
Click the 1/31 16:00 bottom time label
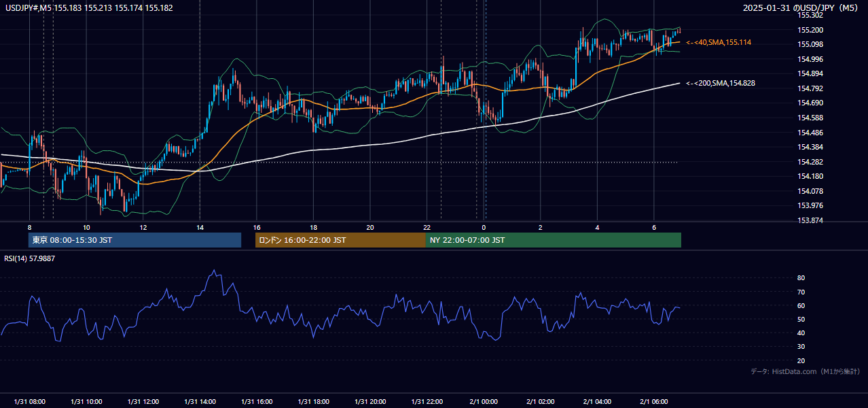(257, 402)
